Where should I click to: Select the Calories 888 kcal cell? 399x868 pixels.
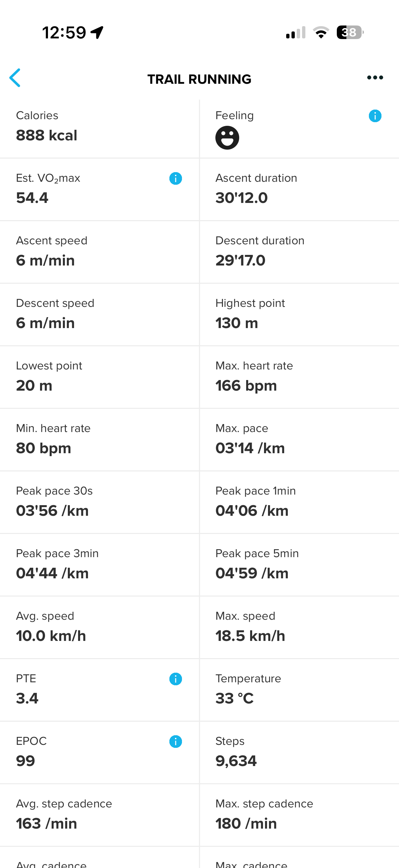click(x=99, y=129)
